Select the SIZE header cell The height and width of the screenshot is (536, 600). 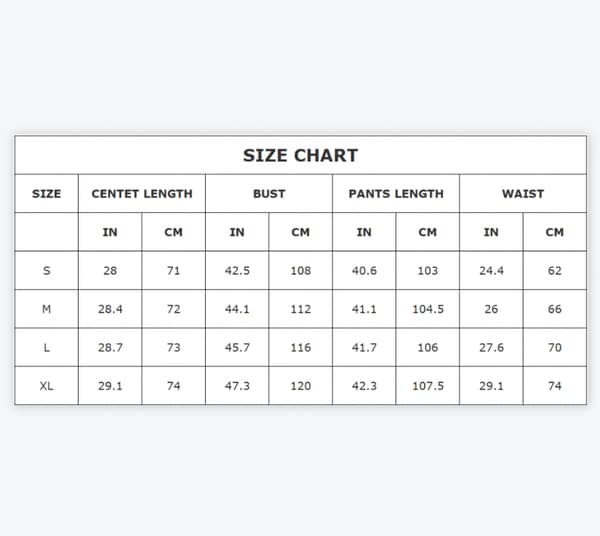(x=46, y=194)
